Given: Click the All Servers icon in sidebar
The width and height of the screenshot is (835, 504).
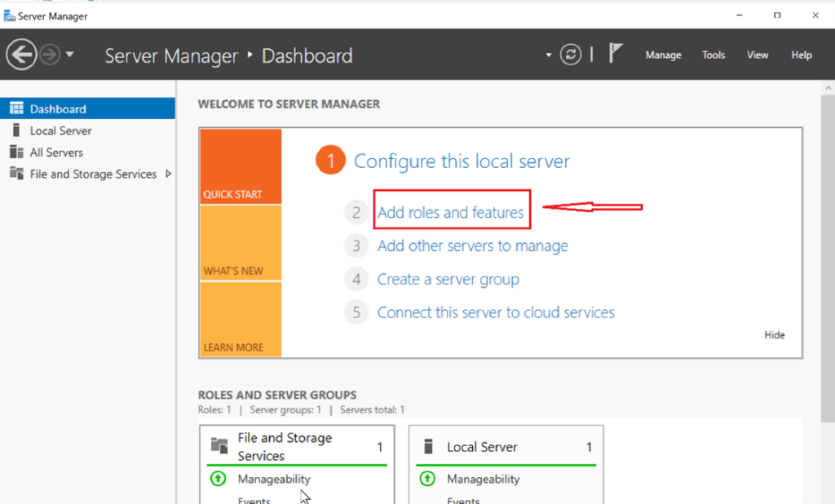Looking at the screenshot, I should 16,152.
